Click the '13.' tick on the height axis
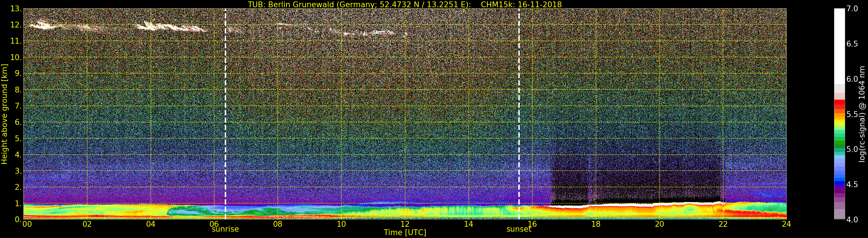The height and width of the screenshot is (238, 868). (x=16, y=9)
